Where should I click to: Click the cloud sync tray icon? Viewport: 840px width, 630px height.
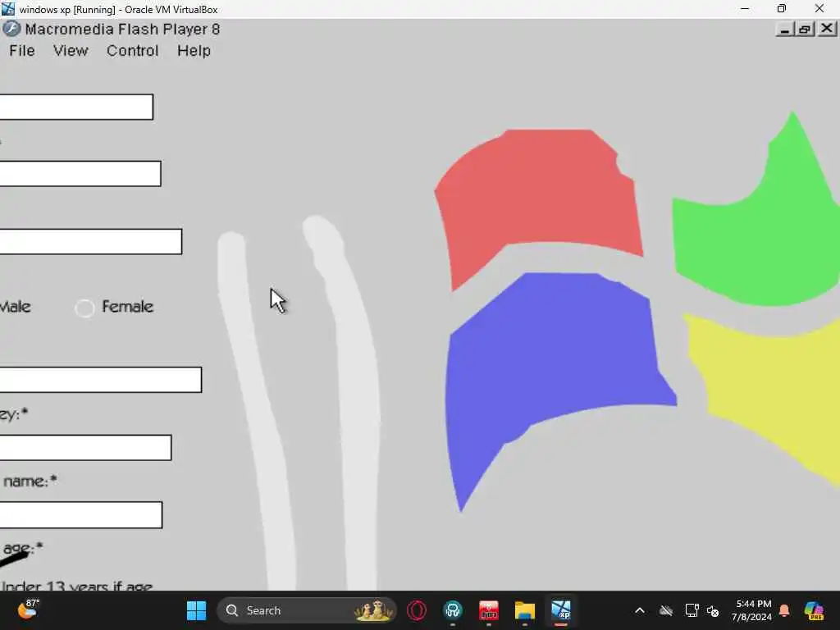click(666, 610)
